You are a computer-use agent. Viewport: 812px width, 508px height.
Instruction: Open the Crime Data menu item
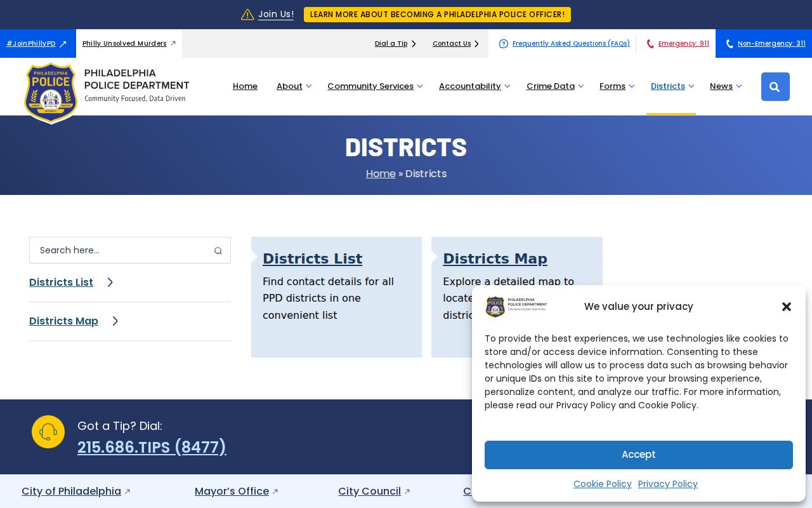tap(551, 86)
